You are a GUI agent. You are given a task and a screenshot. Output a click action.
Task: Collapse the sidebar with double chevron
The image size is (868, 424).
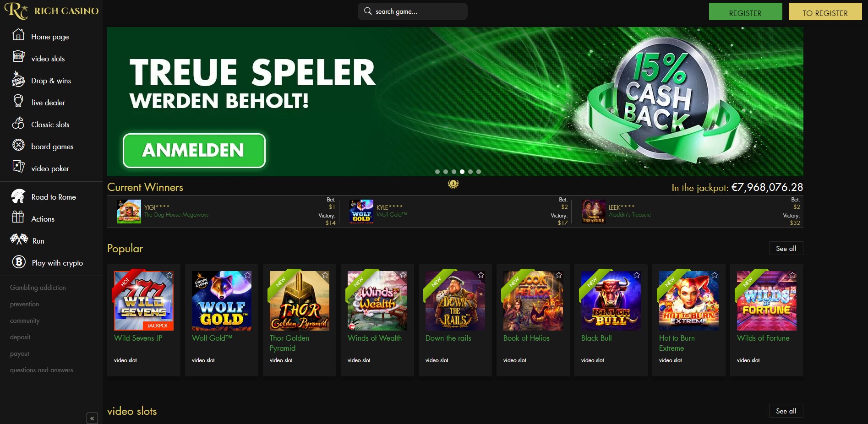click(x=92, y=418)
